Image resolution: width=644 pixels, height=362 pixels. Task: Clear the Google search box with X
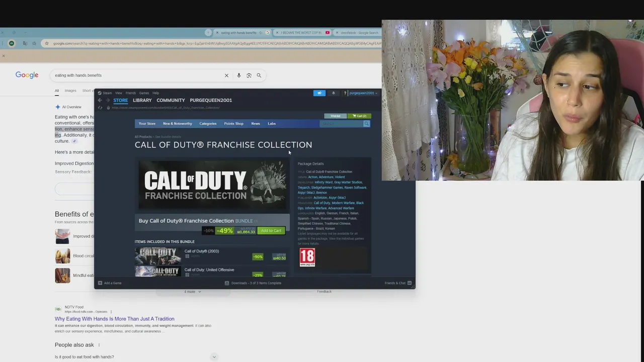tap(226, 75)
